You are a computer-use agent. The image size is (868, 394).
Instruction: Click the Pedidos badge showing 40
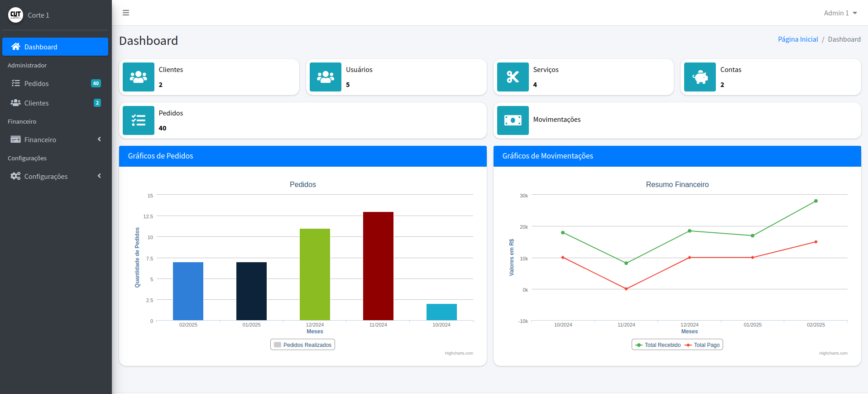point(96,83)
